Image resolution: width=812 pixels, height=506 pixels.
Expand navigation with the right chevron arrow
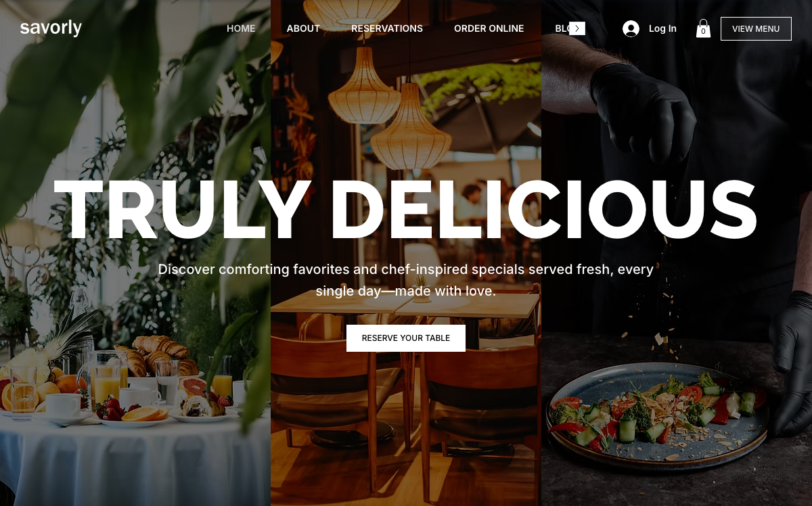tap(577, 28)
